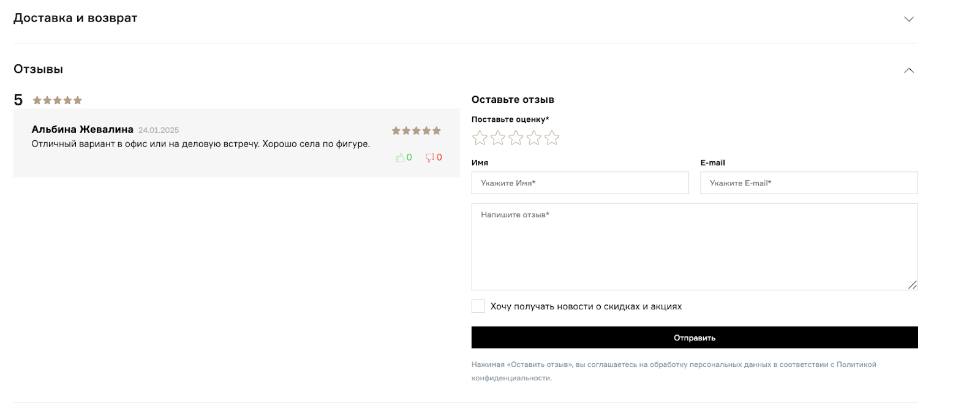Click the review's five-star rating

pyautogui.click(x=417, y=130)
